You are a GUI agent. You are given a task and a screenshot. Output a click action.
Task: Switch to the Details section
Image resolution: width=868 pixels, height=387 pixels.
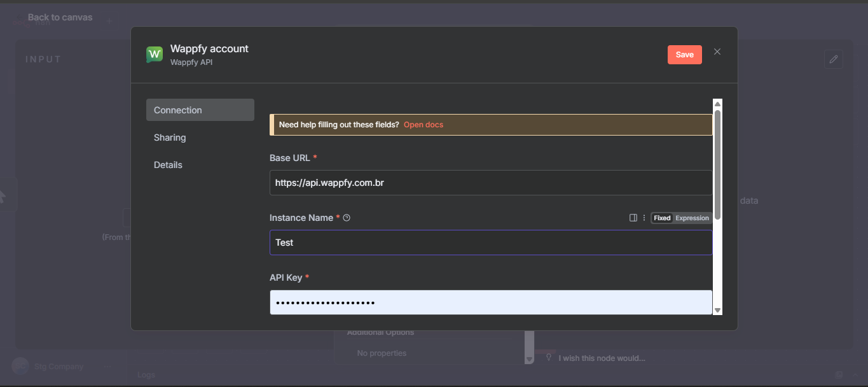(x=168, y=165)
